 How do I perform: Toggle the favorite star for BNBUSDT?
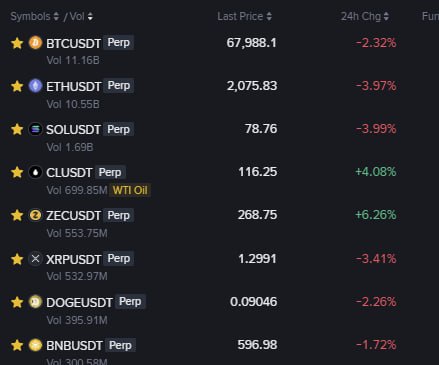17,345
